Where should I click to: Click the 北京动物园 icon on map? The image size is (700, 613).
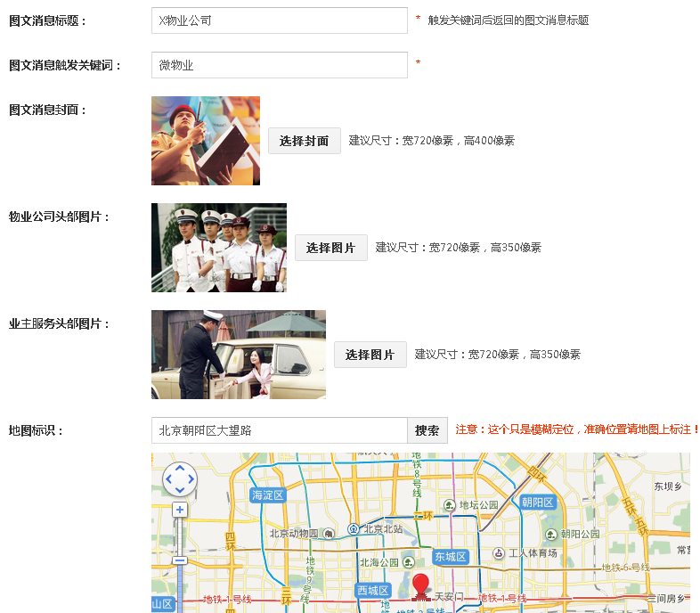point(329,534)
